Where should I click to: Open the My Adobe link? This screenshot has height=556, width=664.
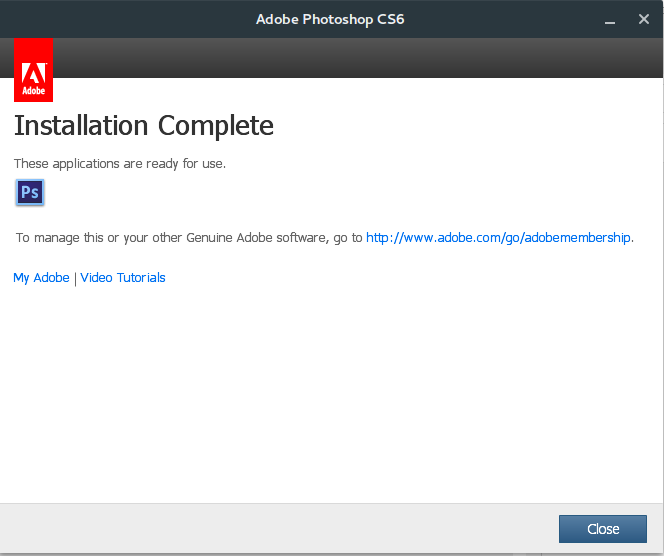tap(41, 278)
